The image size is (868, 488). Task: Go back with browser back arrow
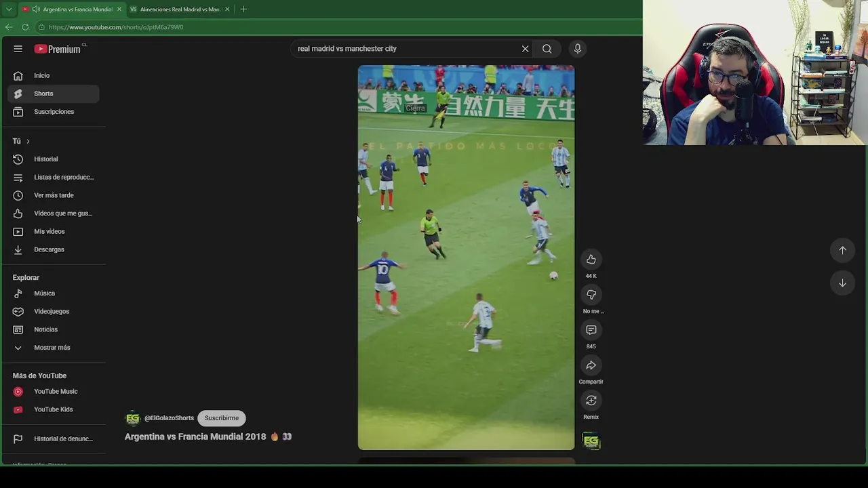pos(9,27)
